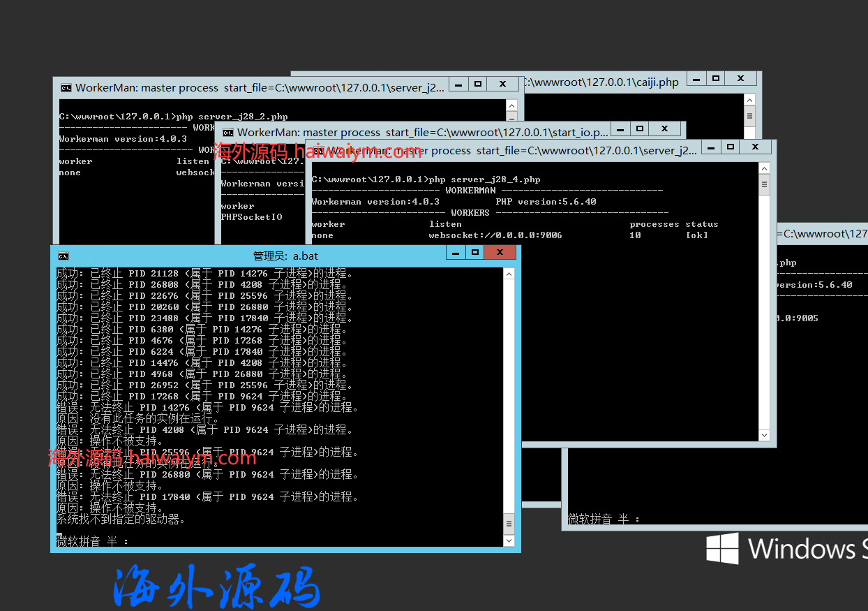Viewport: 868px width, 611px height.
Task: Click the a.bat window's console system icon
Action: point(63,256)
